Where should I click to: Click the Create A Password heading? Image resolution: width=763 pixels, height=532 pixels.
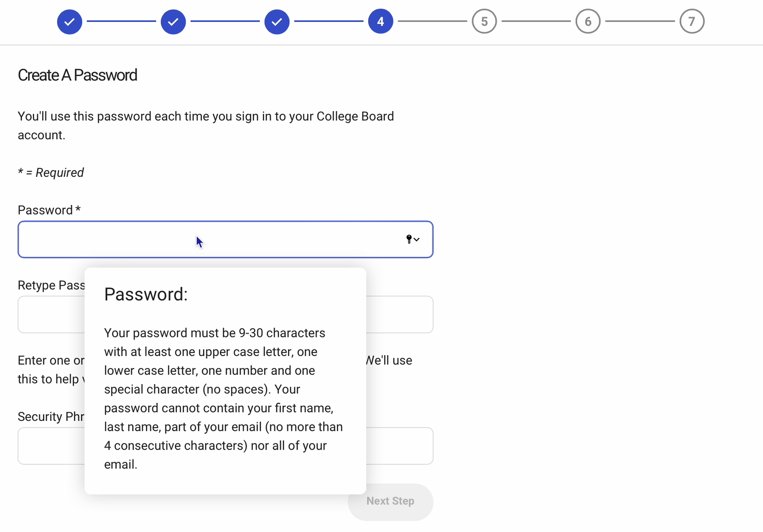77,75
